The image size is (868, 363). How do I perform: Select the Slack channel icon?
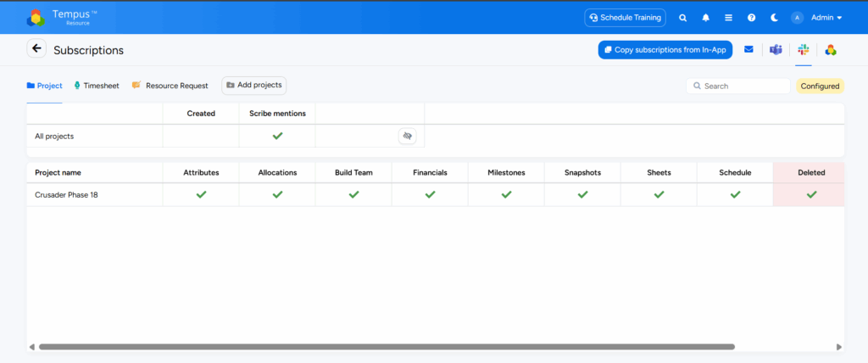point(803,50)
